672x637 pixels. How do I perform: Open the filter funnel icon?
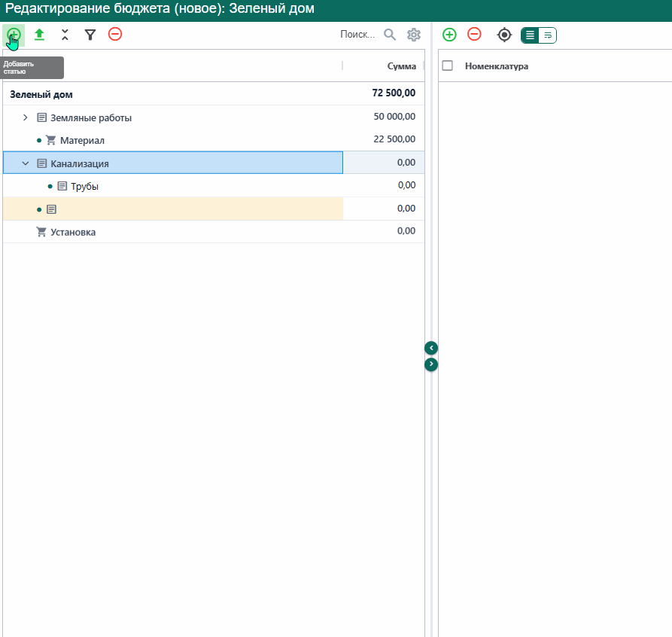pos(90,35)
